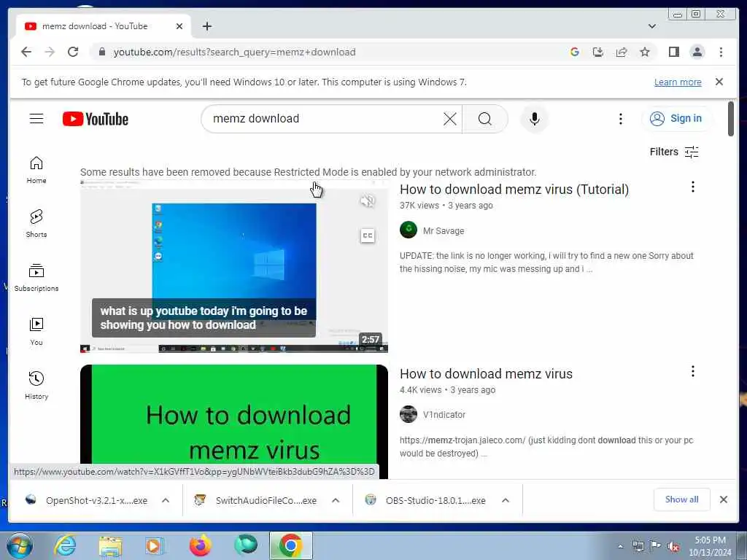Screen dimensions: 747x560
Task: Open Mr Savage channel avatar
Action: pos(409,230)
